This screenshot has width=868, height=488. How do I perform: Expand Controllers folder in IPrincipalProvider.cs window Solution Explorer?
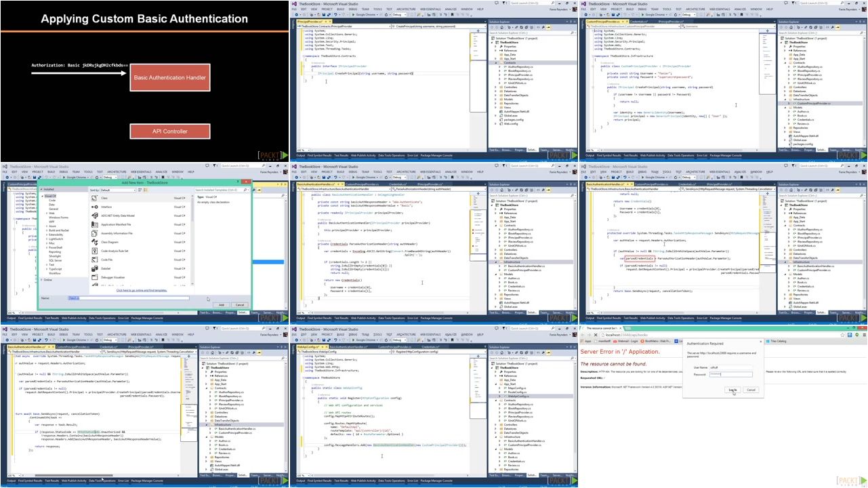point(495,87)
